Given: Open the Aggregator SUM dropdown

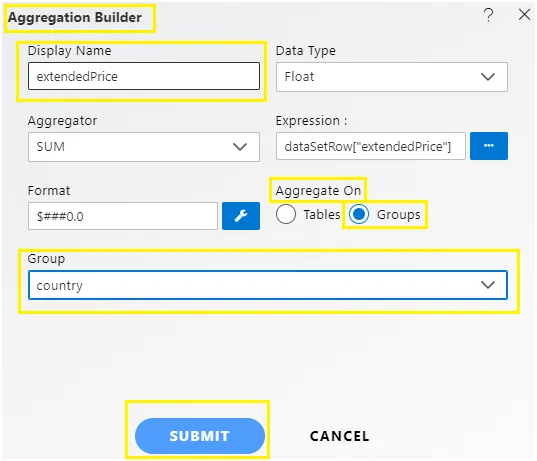Looking at the screenshot, I should pos(144,147).
